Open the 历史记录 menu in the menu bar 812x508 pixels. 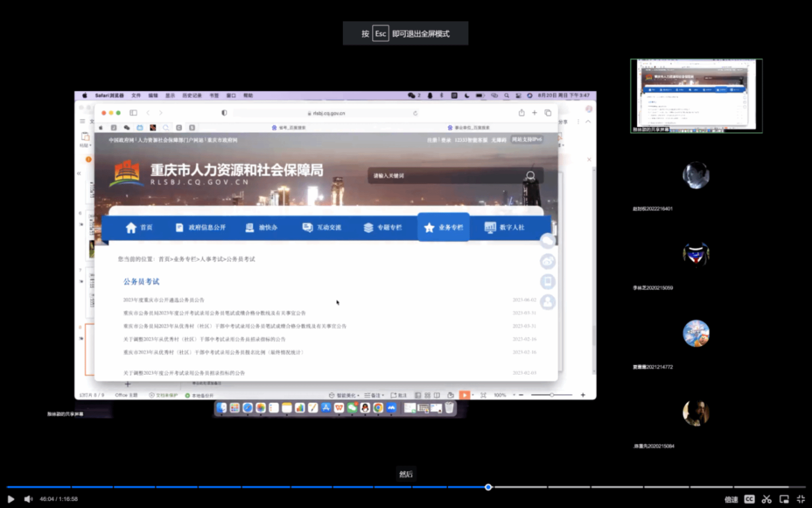pos(192,96)
